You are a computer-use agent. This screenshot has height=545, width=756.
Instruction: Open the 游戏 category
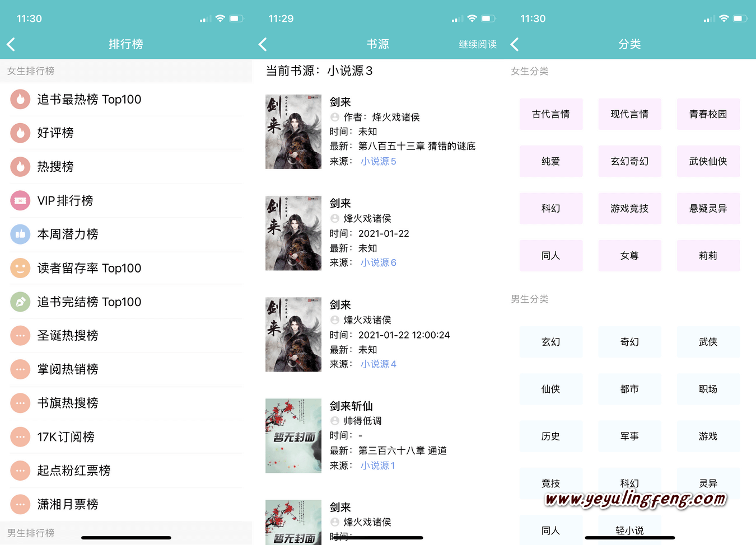tap(708, 436)
